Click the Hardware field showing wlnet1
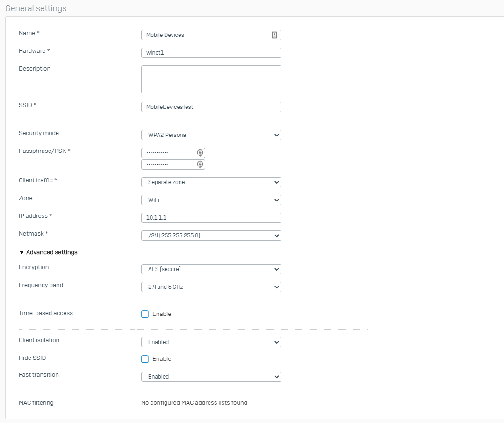 pos(211,53)
